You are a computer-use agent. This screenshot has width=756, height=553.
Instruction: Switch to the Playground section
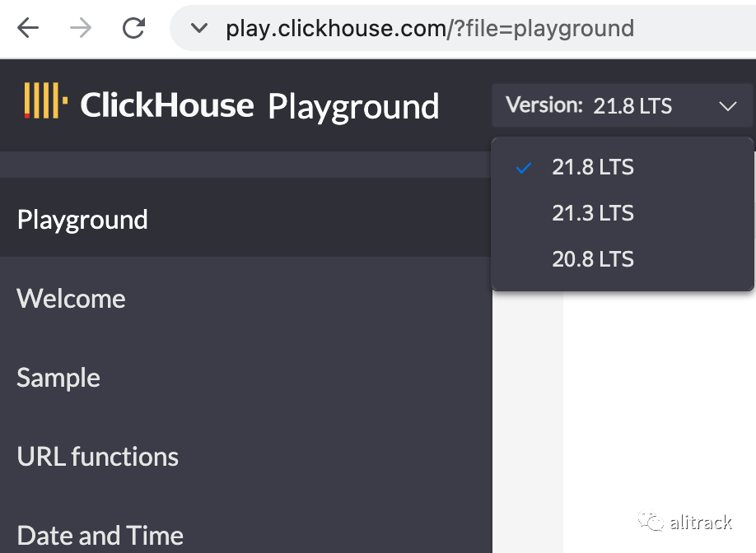click(x=82, y=219)
